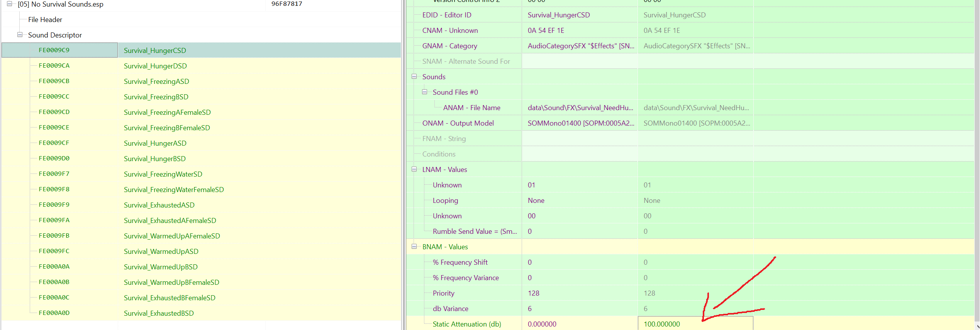The image size is (980, 330).
Task: Choose Survival_WarmedUpBSD in the list
Action: tap(160, 267)
